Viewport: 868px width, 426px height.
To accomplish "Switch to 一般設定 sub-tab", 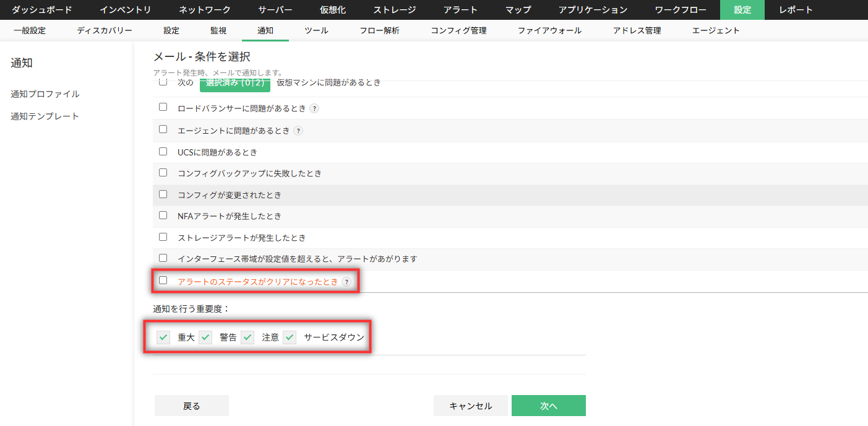I will tap(30, 30).
